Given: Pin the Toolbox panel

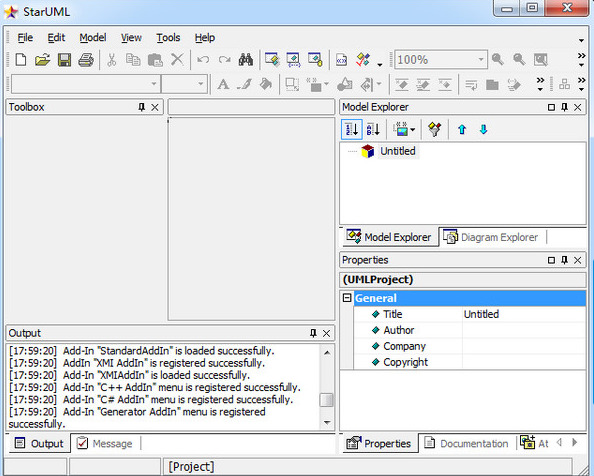Looking at the screenshot, I should [x=142, y=107].
